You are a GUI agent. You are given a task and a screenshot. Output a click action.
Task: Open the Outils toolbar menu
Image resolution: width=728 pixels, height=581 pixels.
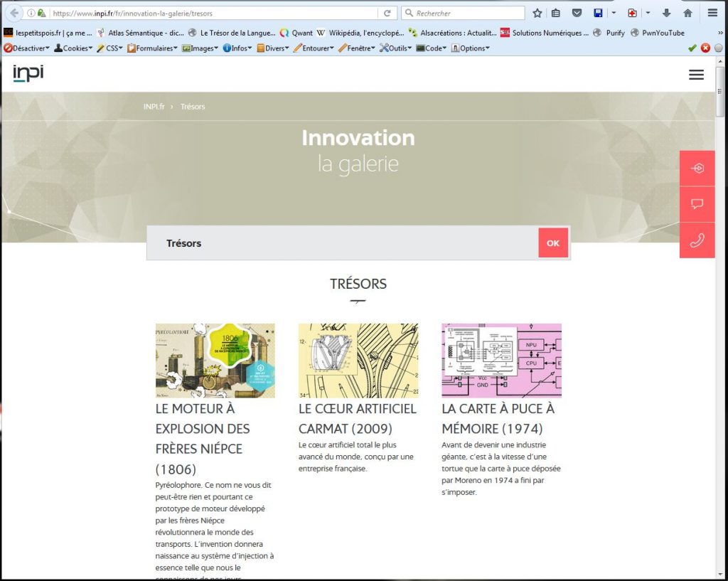click(x=396, y=48)
